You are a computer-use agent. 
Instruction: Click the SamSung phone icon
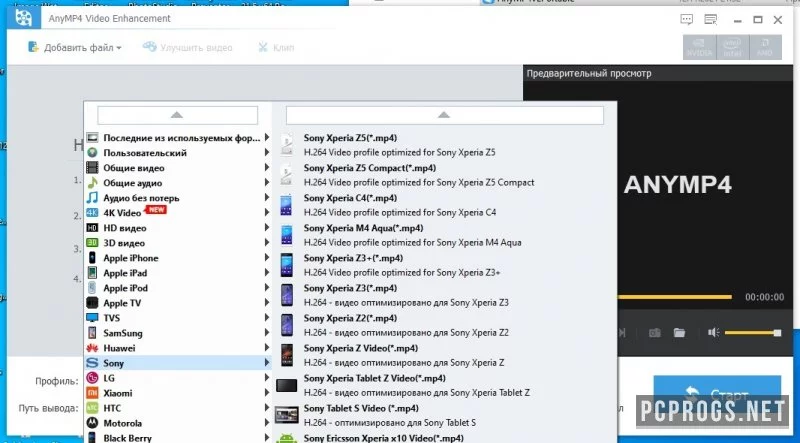click(x=92, y=333)
